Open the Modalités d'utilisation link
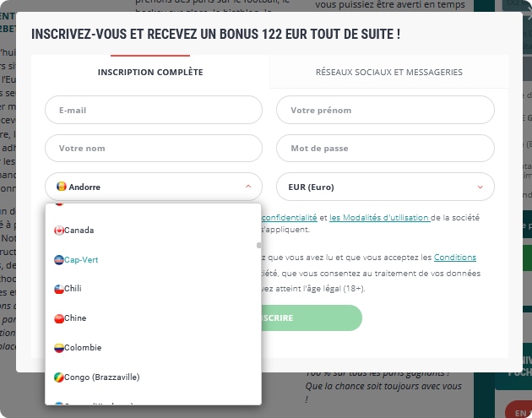This screenshot has width=532, height=418. 380,218
